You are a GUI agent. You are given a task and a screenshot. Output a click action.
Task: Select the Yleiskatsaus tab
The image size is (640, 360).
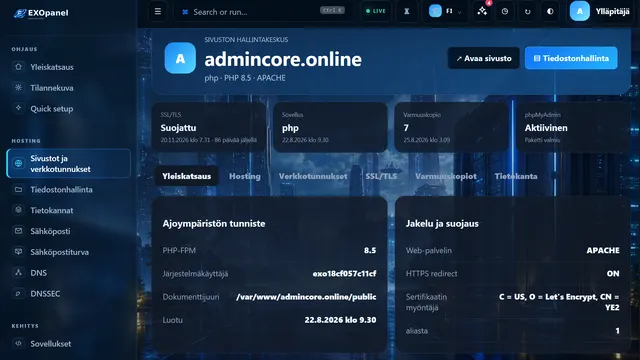[x=187, y=176]
